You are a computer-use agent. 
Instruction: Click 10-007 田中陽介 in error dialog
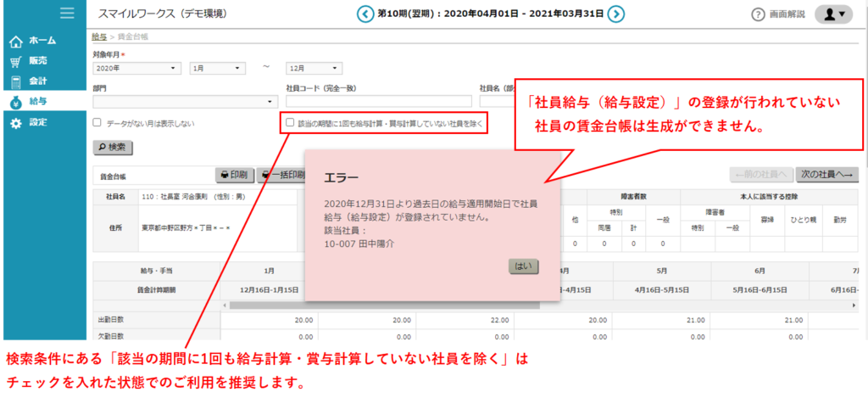[x=359, y=244]
